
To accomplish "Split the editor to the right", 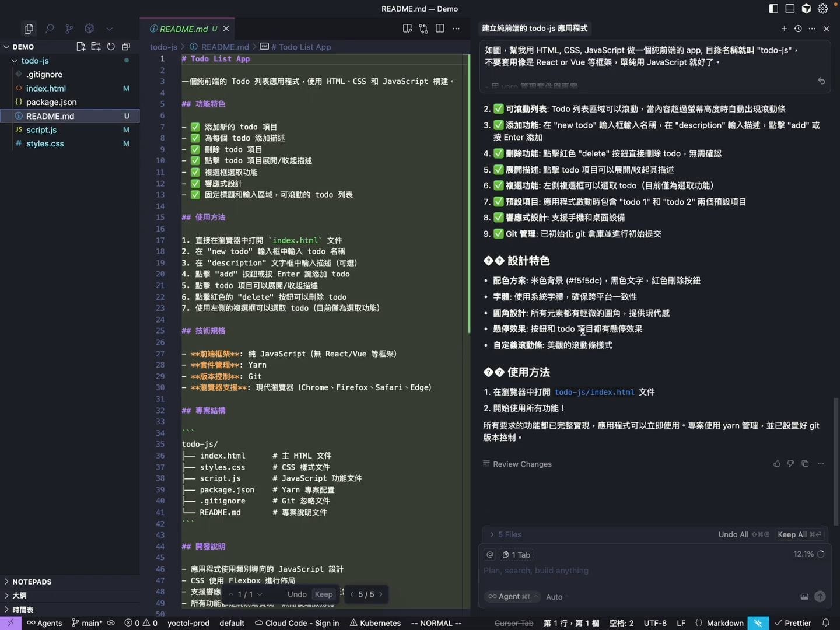I will [x=440, y=29].
